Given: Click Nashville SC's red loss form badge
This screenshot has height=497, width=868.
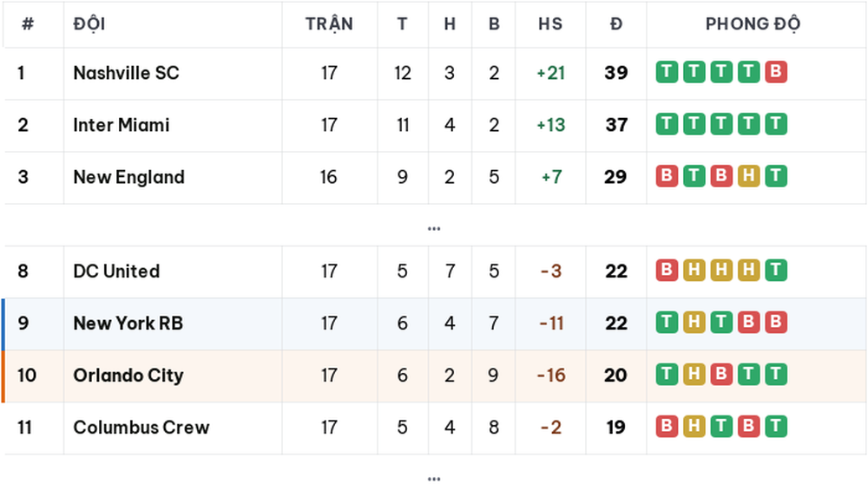Looking at the screenshot, I should (776, 72).
